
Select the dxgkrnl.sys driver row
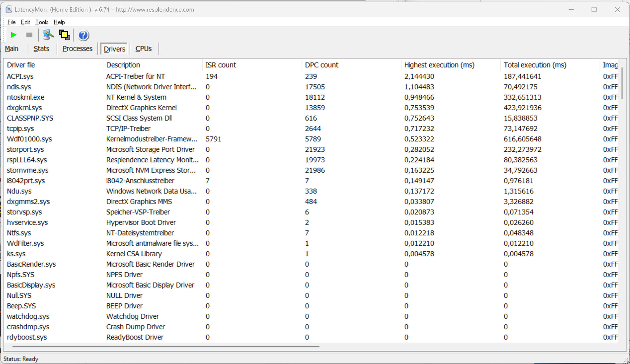311,108
